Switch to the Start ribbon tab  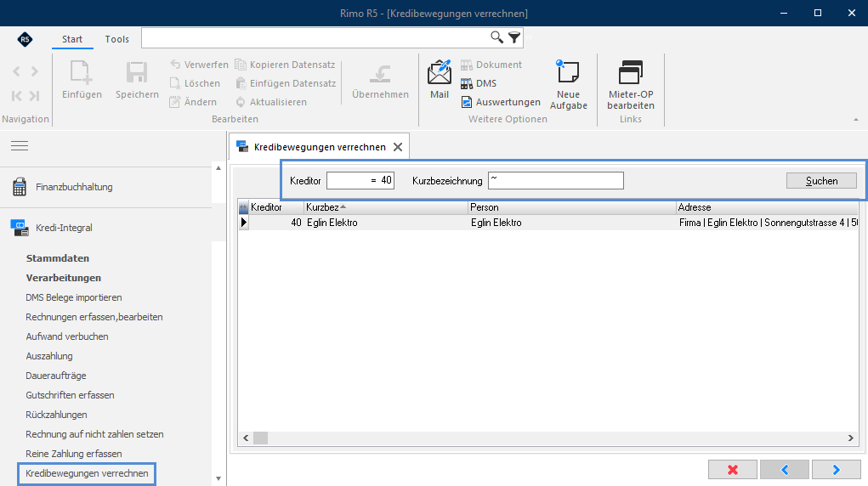(x=72, y=39)
